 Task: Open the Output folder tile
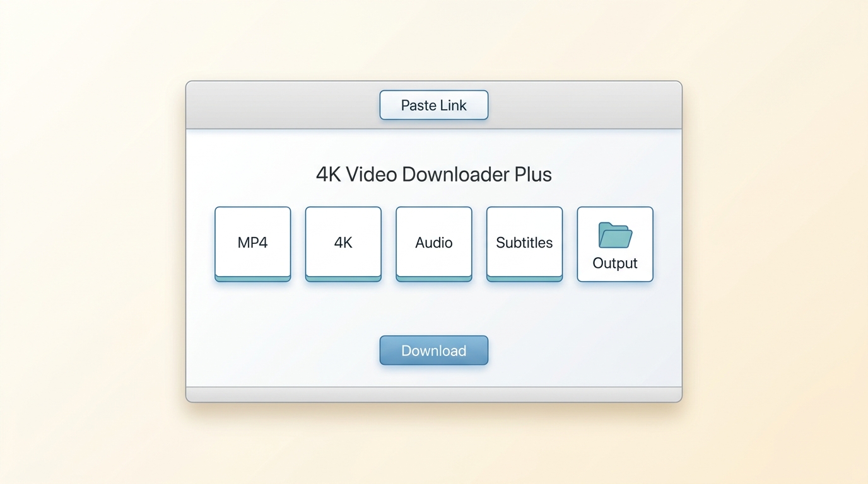(x=615, y=244)
